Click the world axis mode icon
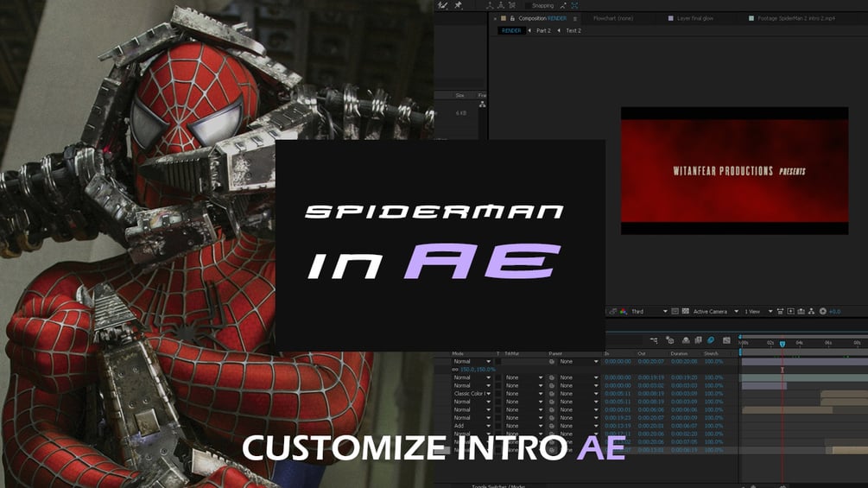 point(501,5)
